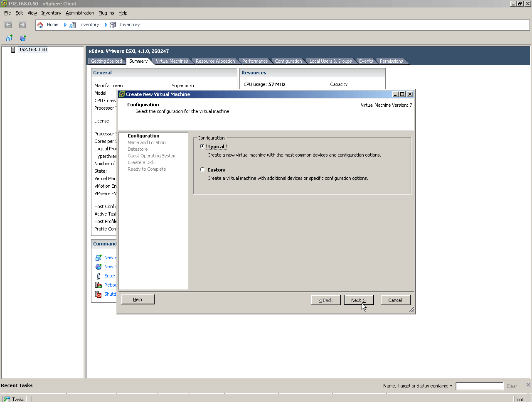Image resolution: width=532 pixels, height=402 pixels.
Task: Open the Inventory menu
Action: 51,13
